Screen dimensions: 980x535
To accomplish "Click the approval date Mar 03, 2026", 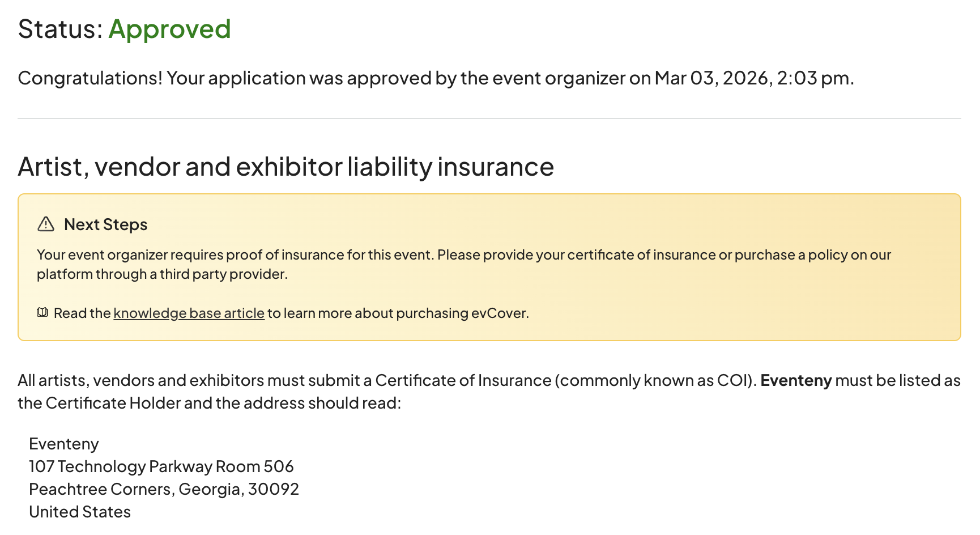I will [713, 78].
